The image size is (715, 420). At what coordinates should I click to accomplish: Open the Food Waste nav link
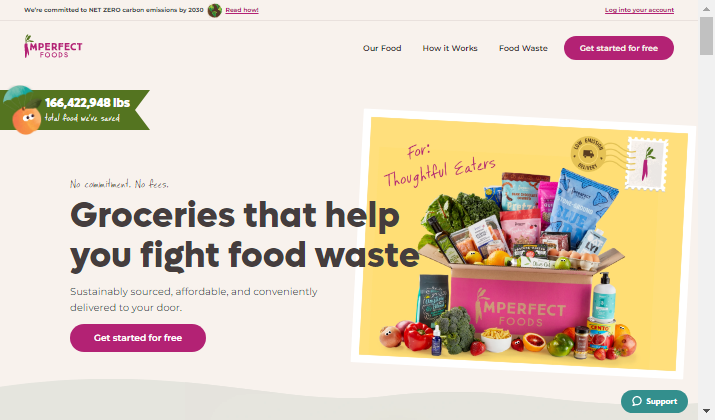coord(523,48)
